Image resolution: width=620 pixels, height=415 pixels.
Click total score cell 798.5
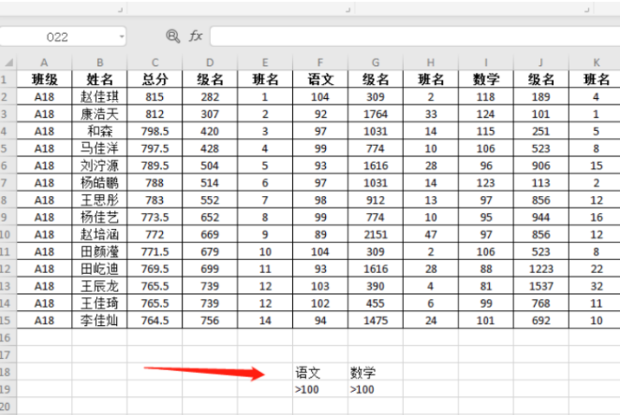point(155,131)
